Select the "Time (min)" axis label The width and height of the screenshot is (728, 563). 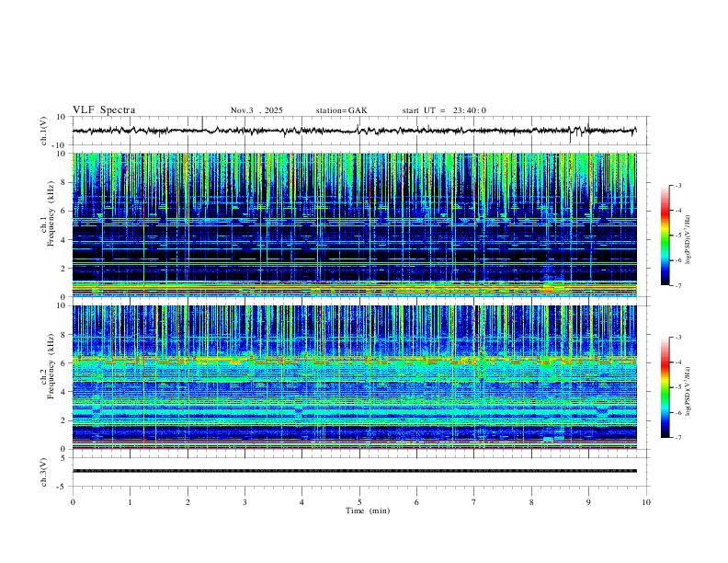368,511
